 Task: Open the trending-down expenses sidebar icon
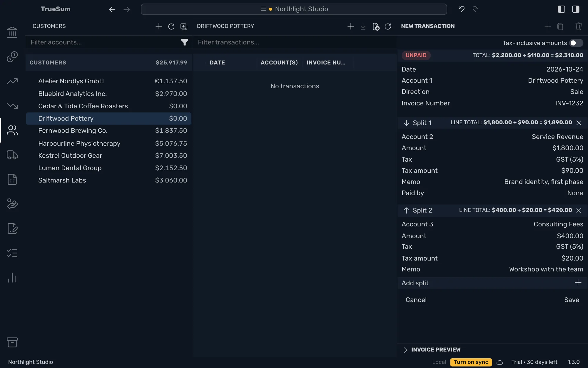12,105
